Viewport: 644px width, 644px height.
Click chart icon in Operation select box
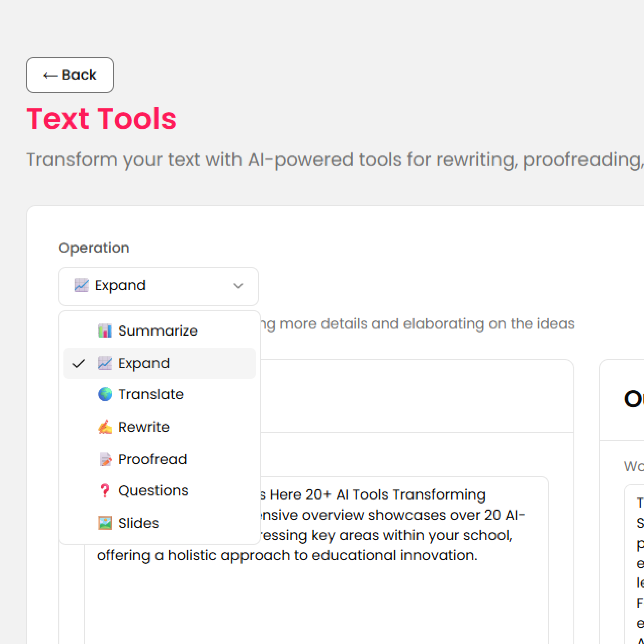pyautogui.click(x=81, y=285)
